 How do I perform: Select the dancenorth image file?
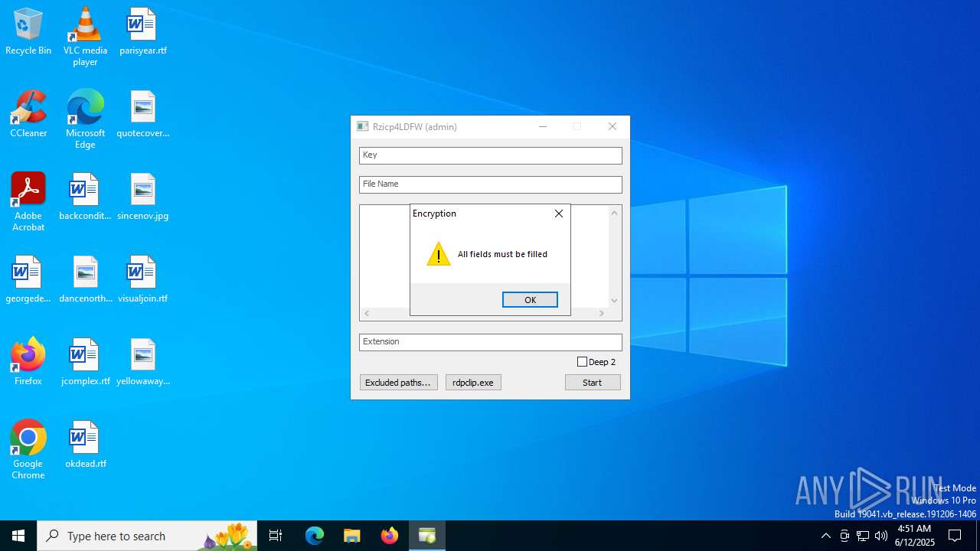pos(85,279)
